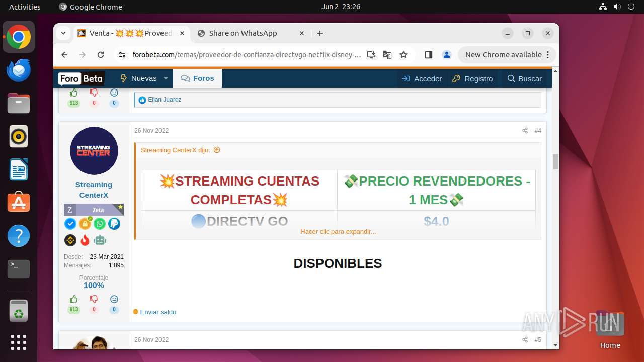The height and width of the screenshot is (362, 644).
Task: Click Acceder to log in
Action: click(x=422, y=78)
